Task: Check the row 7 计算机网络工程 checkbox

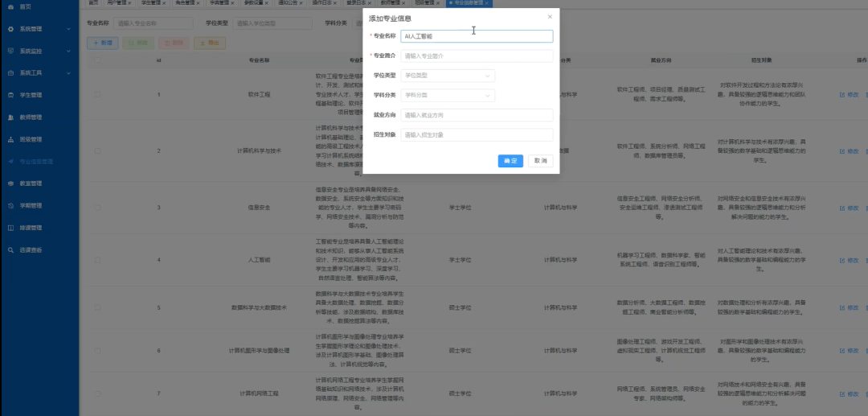Action: (97, 393)
